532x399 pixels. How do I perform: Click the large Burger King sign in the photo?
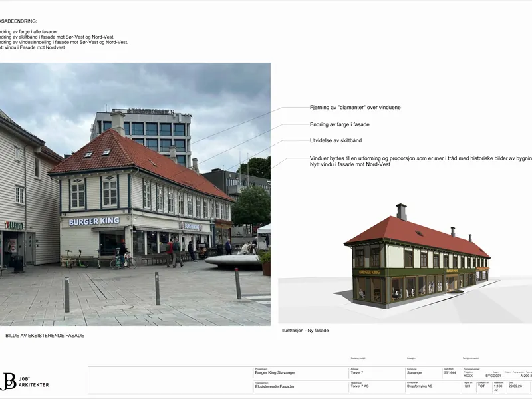pos(94,221)
